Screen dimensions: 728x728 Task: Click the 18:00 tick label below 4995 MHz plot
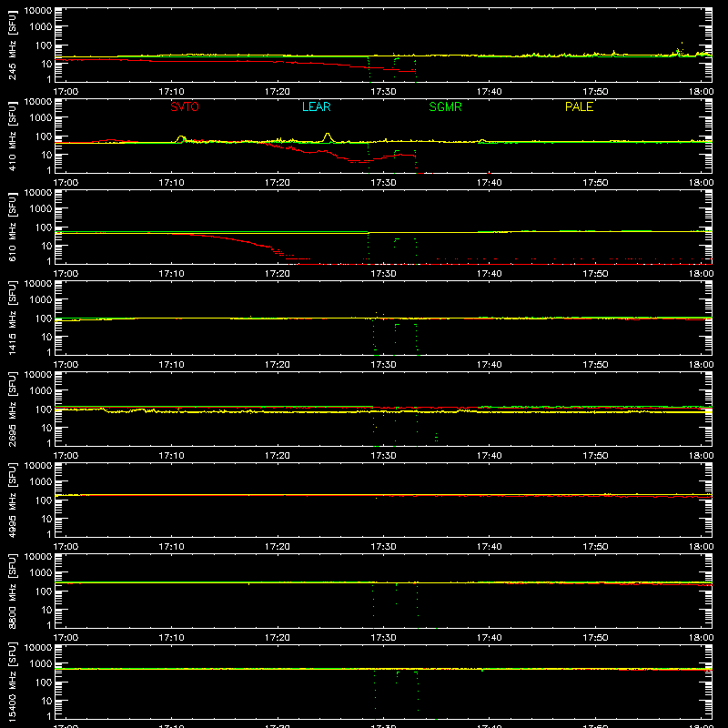tap(701, 547)
